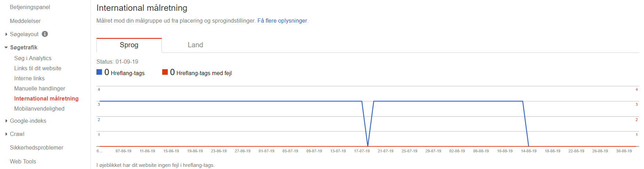This screenshot has width=644, height=169.
Task: Go to Meddelelser
Action: (x=25, y=21)
